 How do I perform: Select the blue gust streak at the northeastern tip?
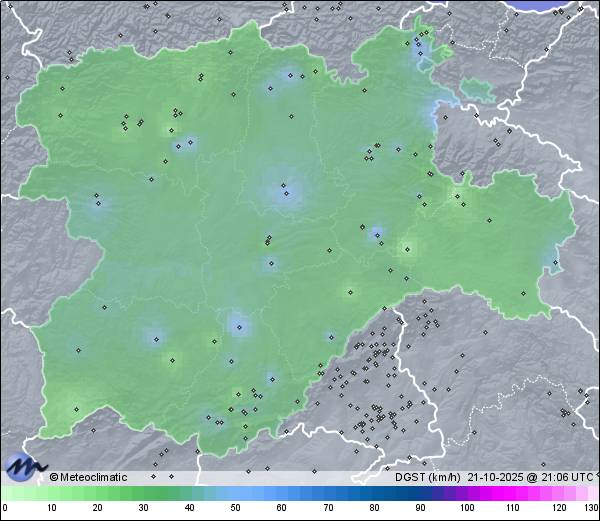click(424, 52)
